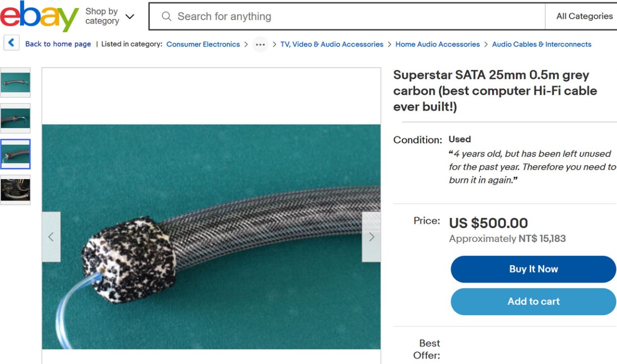
Task: Select the second cable thumbnail
Action: coord(16,118)
